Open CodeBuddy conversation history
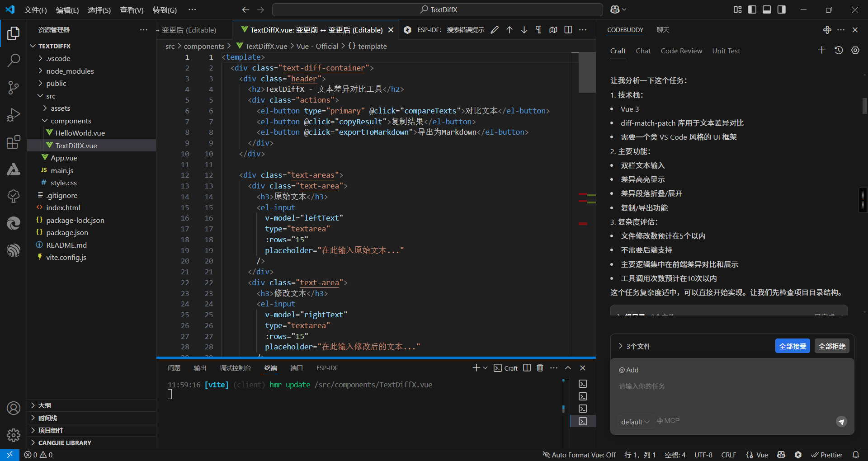The image size is (868, 461). [x=839, y=50]
